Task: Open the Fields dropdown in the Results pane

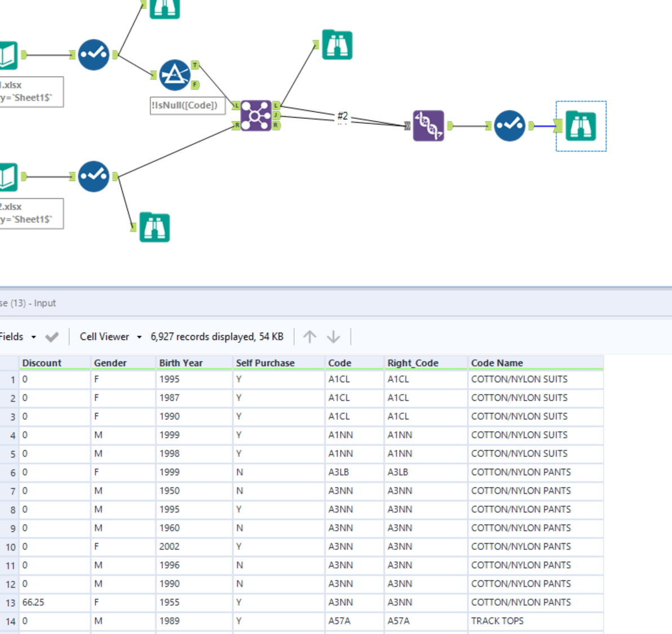Action: click(x=17, y=336)
